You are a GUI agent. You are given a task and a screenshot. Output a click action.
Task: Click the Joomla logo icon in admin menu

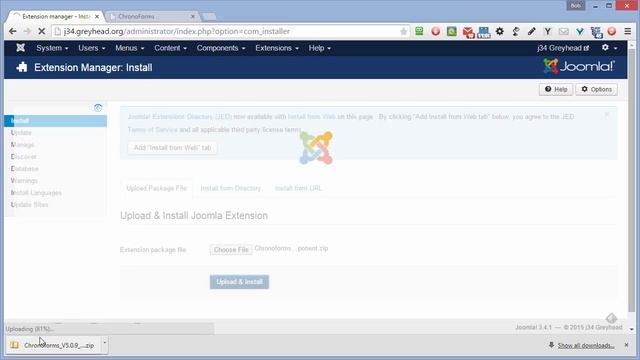coord(20,48)
